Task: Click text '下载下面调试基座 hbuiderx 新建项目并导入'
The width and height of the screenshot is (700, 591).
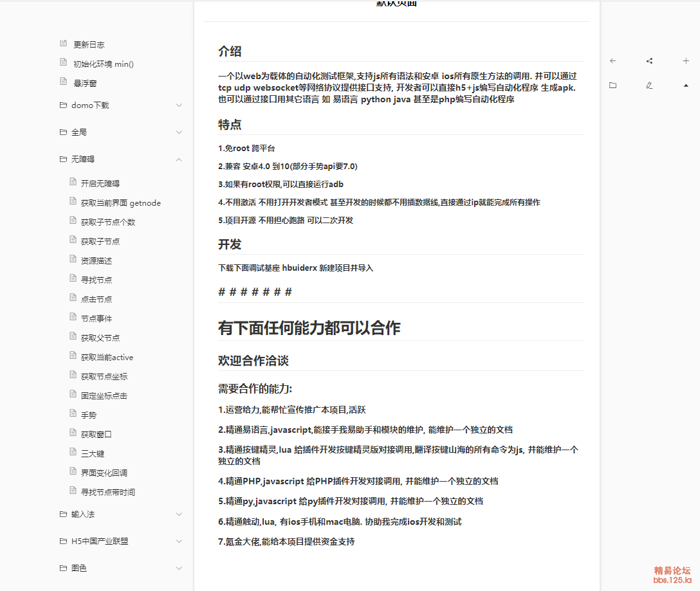Action: pos(295,268)
